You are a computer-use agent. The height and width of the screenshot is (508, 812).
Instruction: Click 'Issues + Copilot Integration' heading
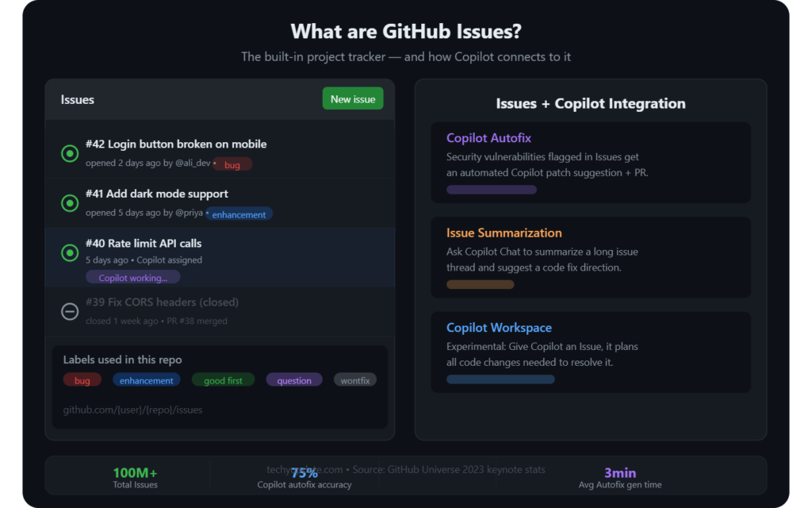pyautogui.click(x=591, y=104)
